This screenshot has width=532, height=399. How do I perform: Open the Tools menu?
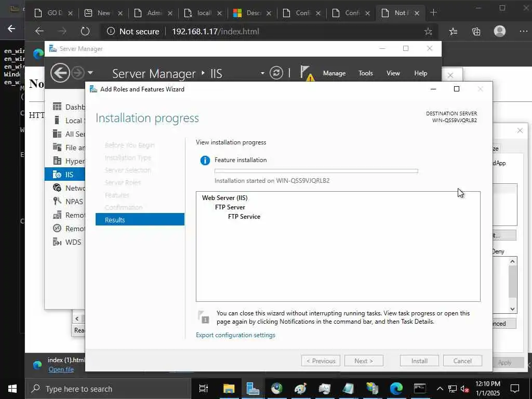[365, 73]
